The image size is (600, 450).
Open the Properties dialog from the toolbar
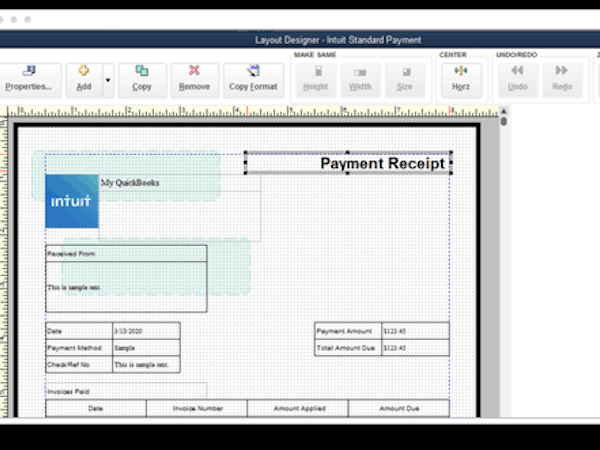(30, 80)
